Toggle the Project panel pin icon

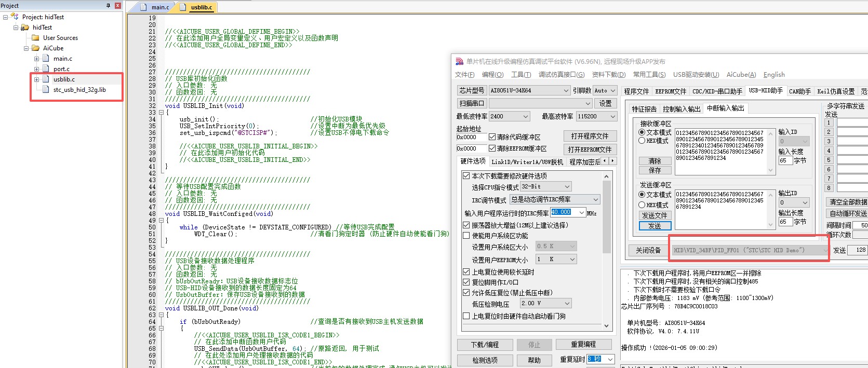coord(108,6)
